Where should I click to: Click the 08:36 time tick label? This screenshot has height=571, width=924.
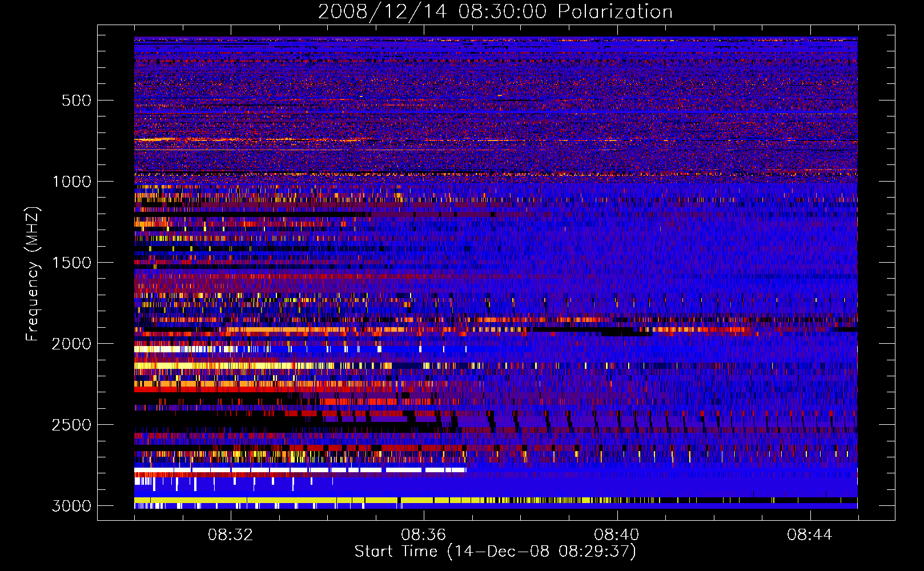point(423,535)
